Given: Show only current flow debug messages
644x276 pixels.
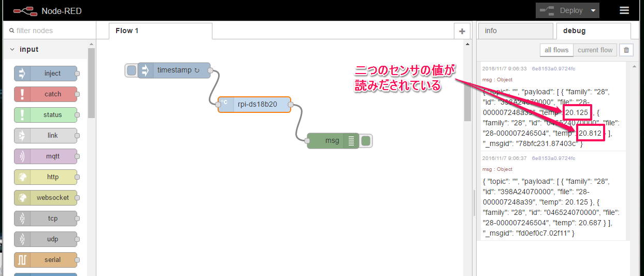Looking at the screenshot, I should click(595, 50).
